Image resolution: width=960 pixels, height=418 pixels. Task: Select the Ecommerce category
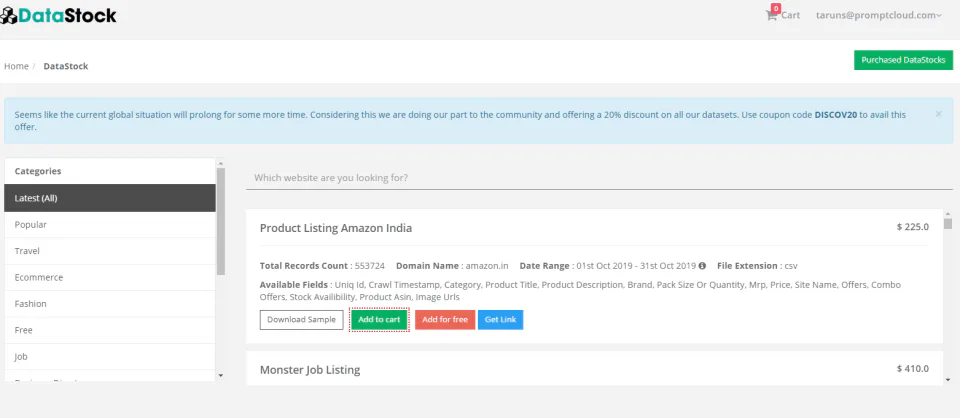(110, 277)
